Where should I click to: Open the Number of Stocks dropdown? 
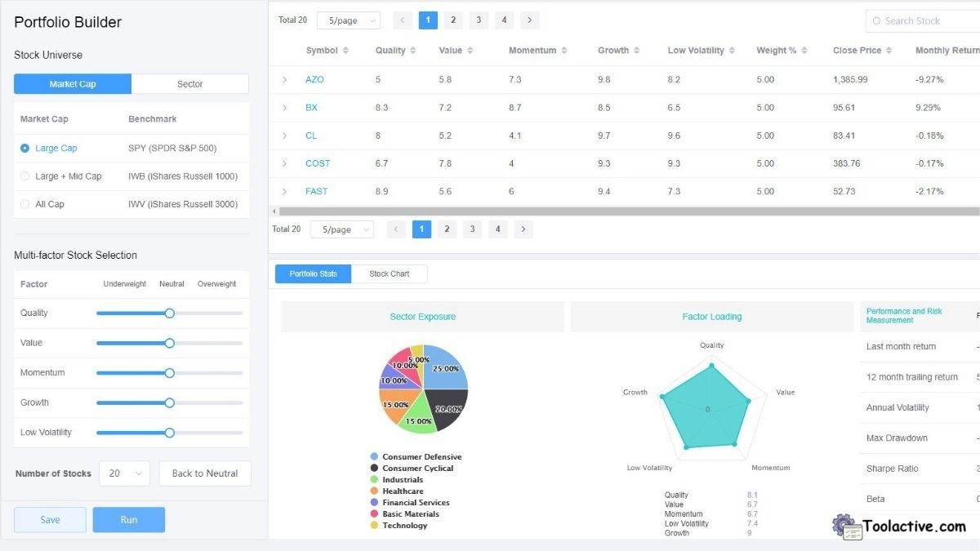tap(124, 473)
